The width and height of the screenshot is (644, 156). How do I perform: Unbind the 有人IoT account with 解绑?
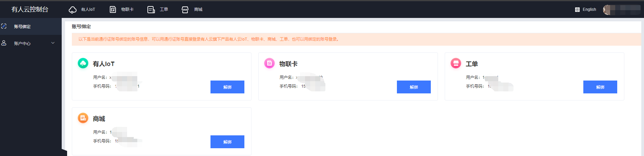click(x=227, y=87)
